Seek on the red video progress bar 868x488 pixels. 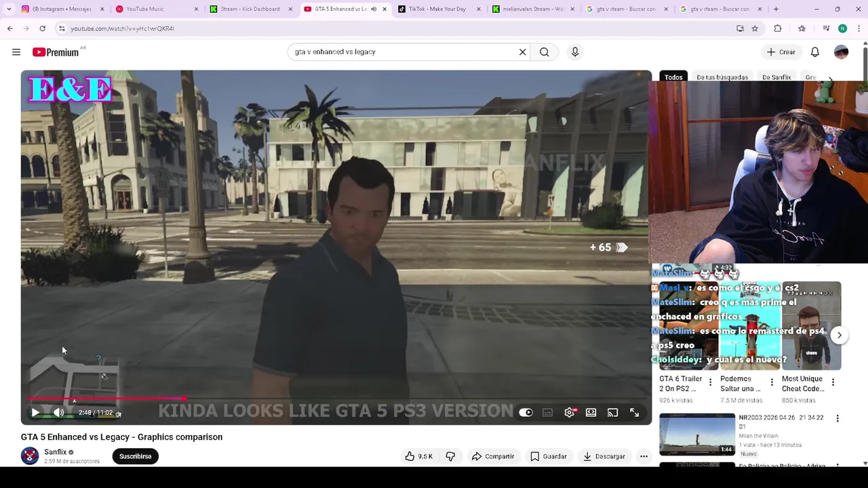click(x=336, y=399)
